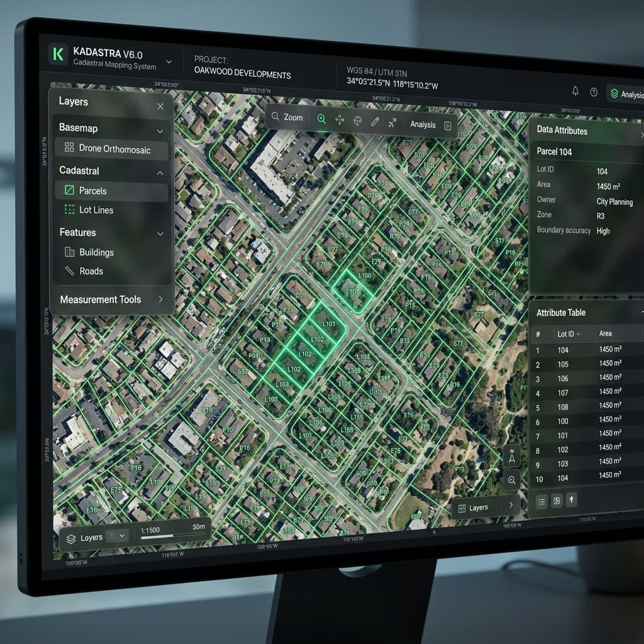The height and width of the screenshot is (644, 644).
Task: Click the 50m scale bar end label
Action: click(x=198, y=526)
